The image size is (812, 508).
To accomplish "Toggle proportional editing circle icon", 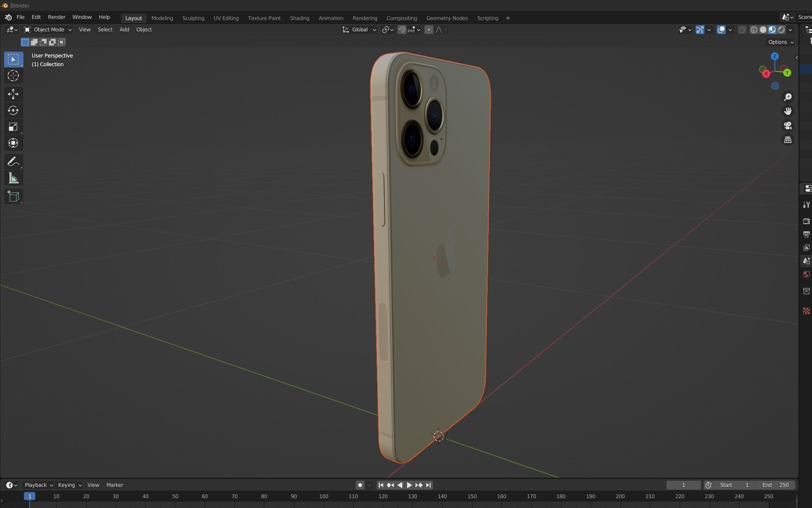I will click(x=429, y=29).
